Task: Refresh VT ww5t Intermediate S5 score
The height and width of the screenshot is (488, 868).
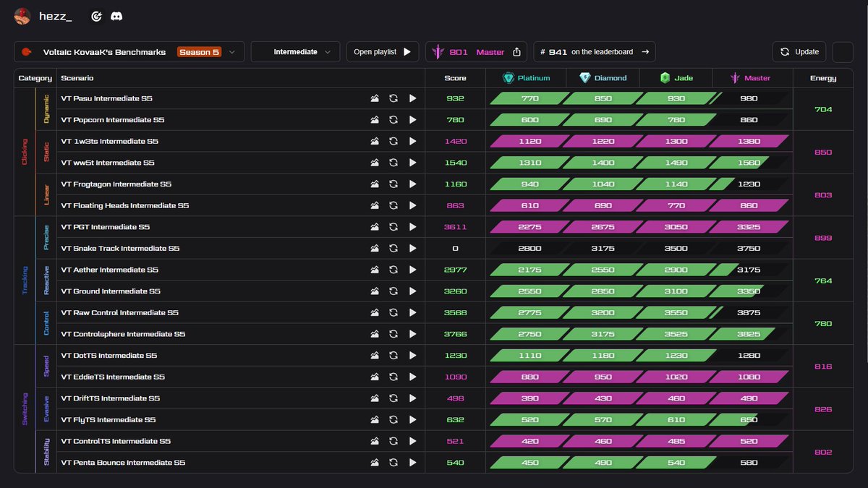Action: (x=393, y=163)
